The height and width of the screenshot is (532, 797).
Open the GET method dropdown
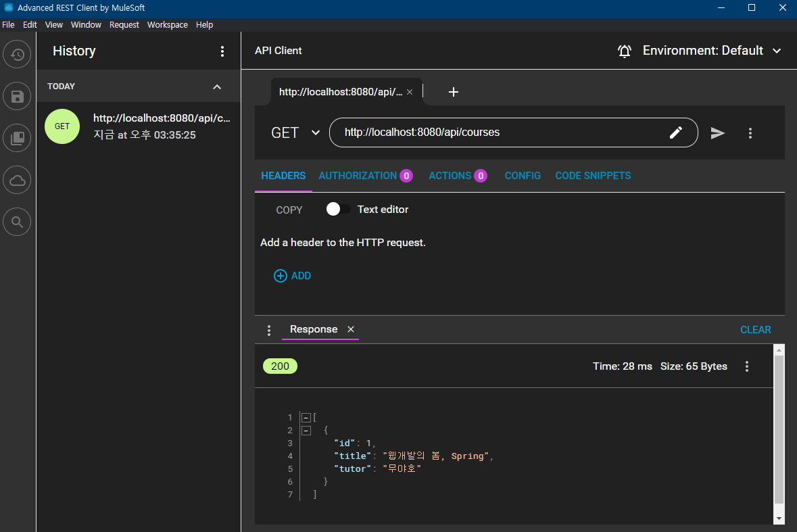click(295, 132)
